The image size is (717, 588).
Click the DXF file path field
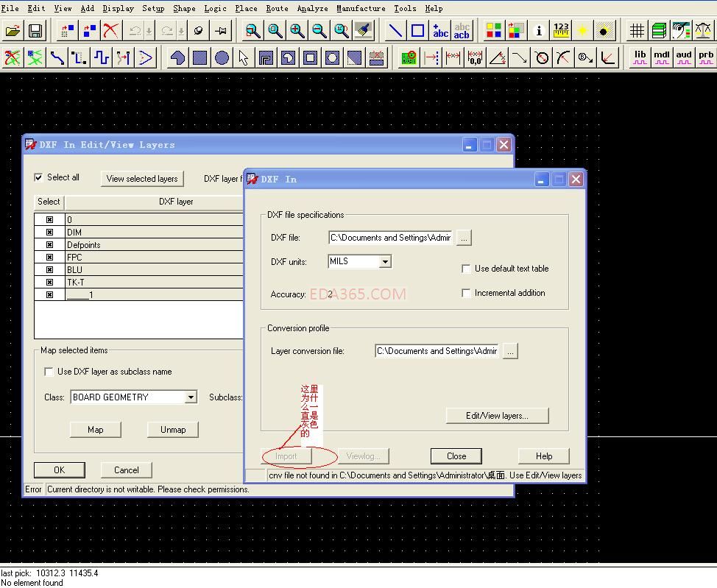[x=390, y=238]
